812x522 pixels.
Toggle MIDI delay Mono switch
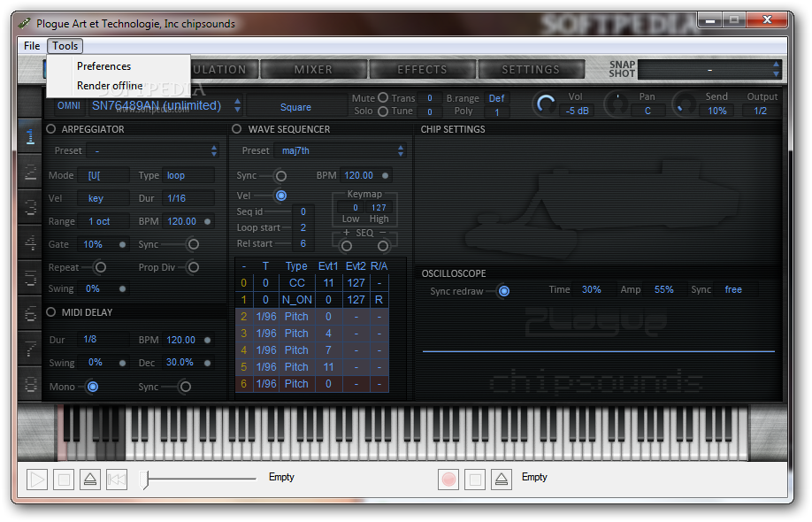pos(92,387)
